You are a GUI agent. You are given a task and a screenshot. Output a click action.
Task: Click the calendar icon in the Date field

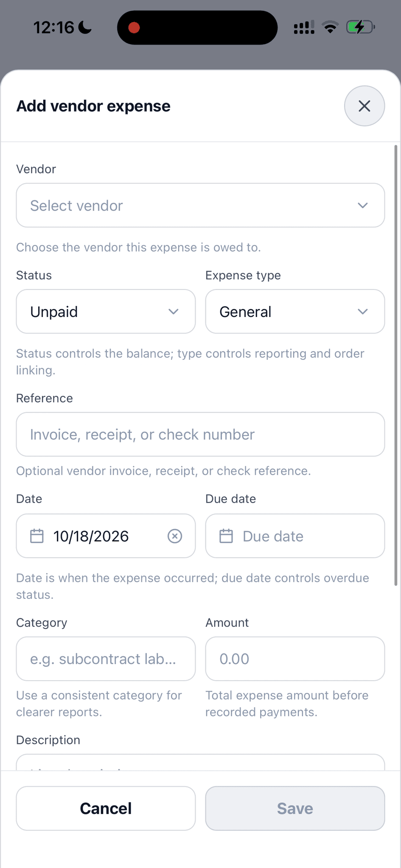coord(37,536)
